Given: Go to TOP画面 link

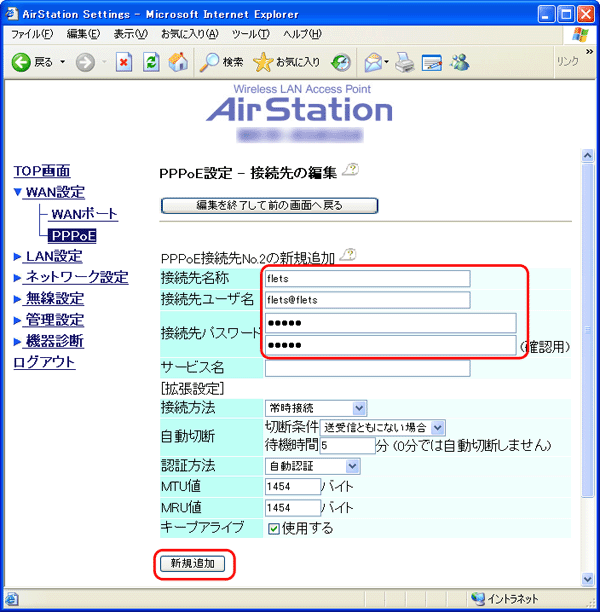Looking at the screenshot, I should pos(42,171).
